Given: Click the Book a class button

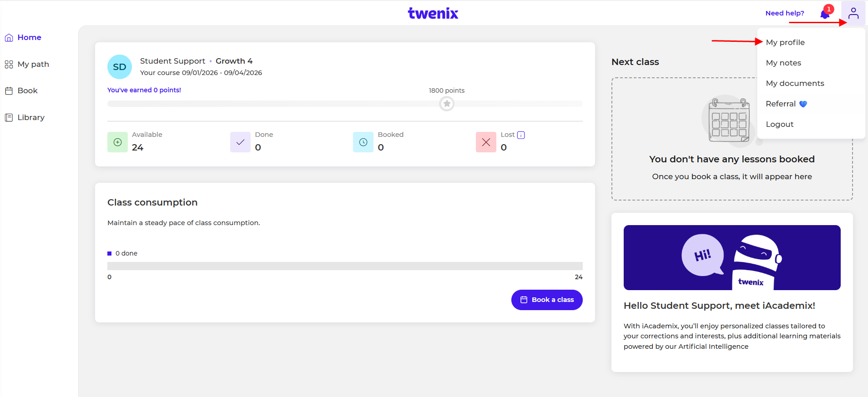Looking at the screenshot, I should click(x=547, y=300).
